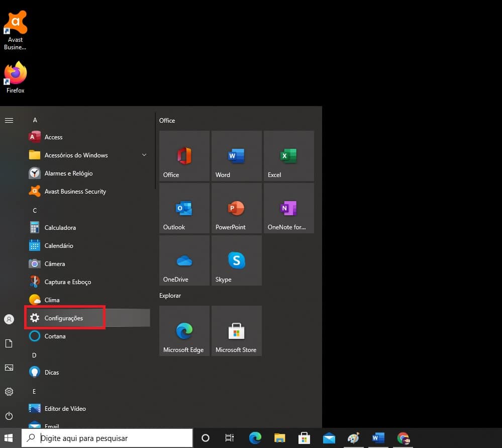Click the Office app tile
Viewport: 502px width, 448px height.
pyautogui.click(x=184, y=156)
